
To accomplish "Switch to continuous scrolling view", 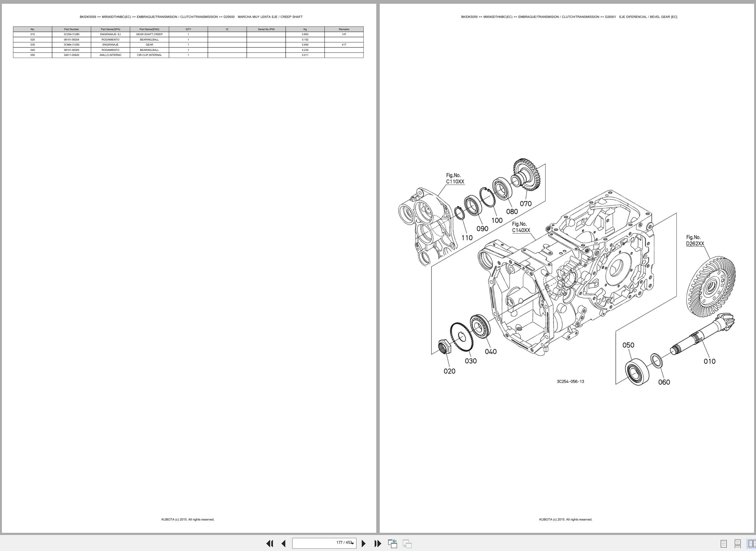I will (738, 544).
